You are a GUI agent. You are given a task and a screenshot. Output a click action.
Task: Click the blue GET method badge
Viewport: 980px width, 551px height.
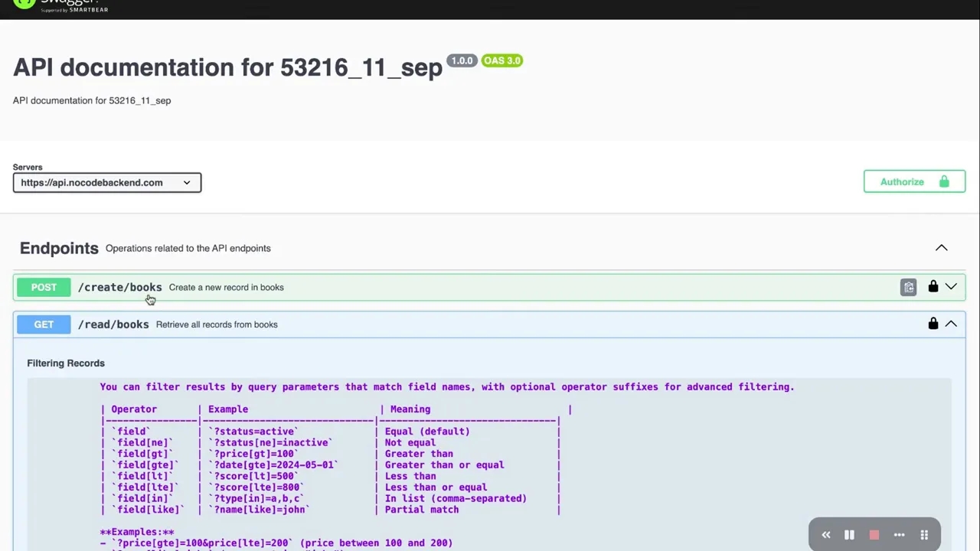pos(44,324)
